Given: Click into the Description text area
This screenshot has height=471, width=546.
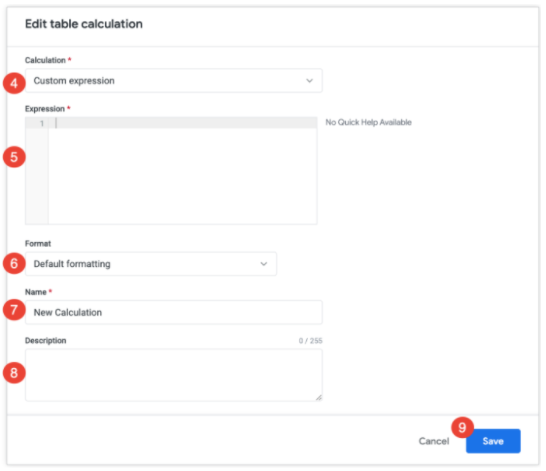Looking at the screenshot, I should click(173, 375).
